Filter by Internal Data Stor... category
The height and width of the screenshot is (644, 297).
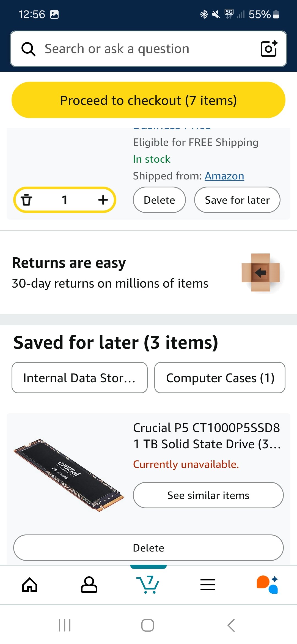[x=79, y=378]
